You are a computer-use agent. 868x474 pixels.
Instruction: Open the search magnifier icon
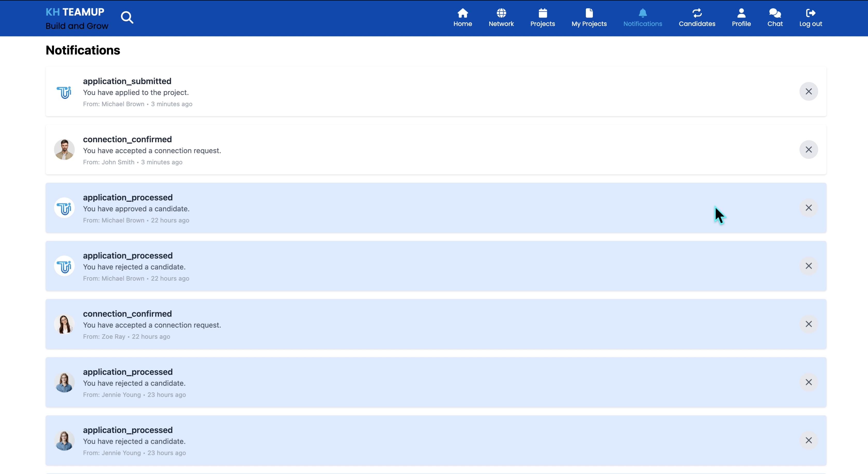pos(127,17)
